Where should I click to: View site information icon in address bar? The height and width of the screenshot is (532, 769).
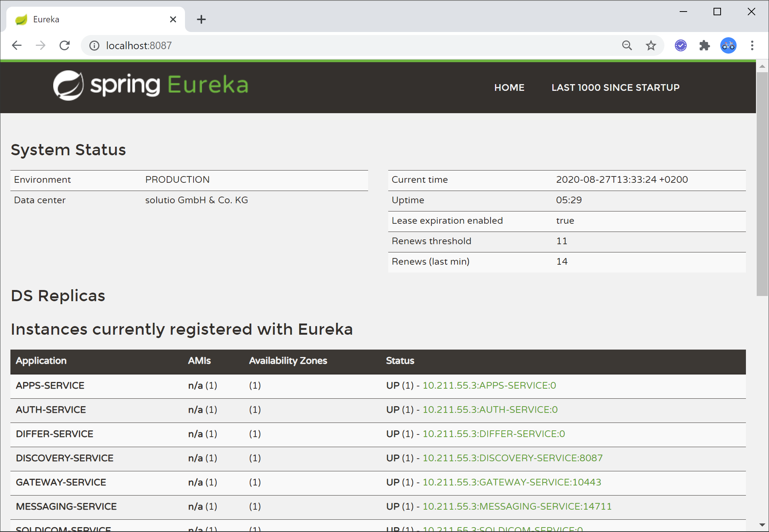pos(94,45)
